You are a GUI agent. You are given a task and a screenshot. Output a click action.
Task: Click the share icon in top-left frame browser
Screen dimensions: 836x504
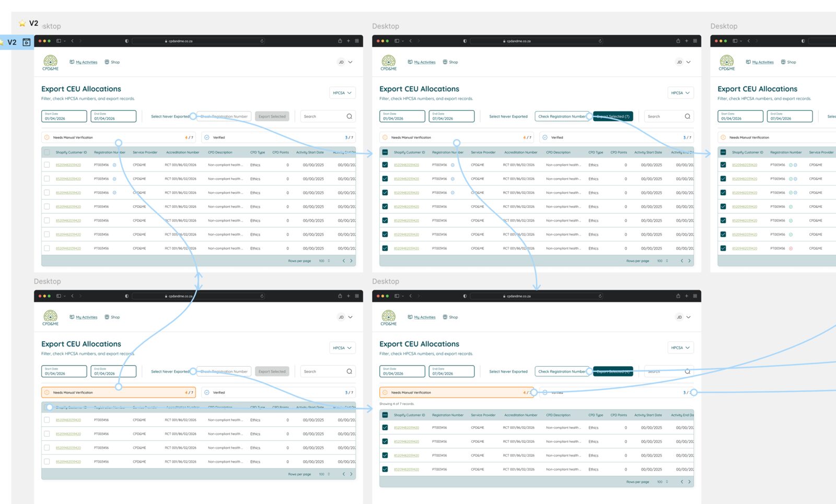coord(340,41)
